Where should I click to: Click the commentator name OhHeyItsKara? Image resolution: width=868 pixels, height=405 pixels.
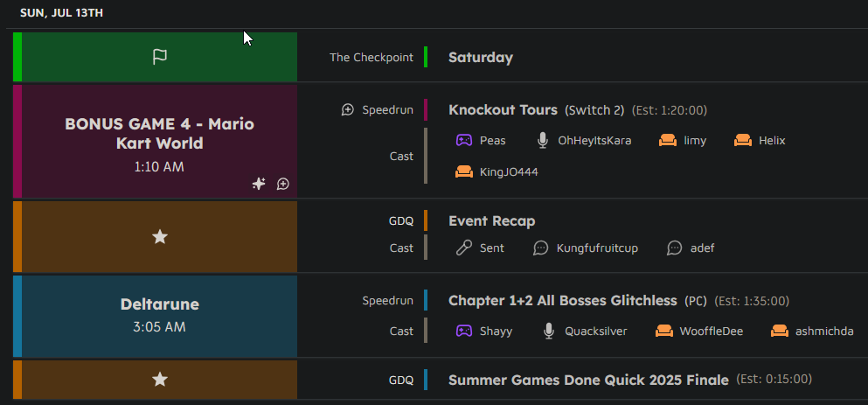click(x=594, y=141)
